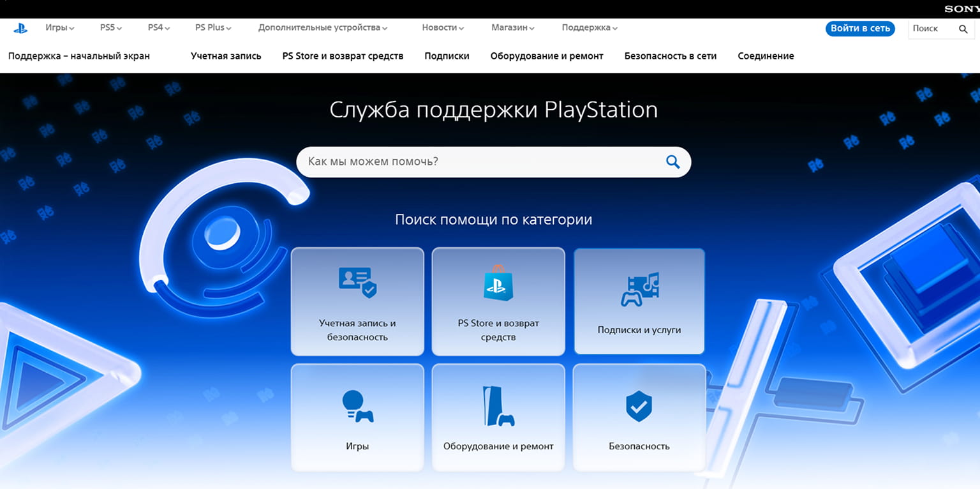Open the Поддержка – начальный экран link
The image size is (980, 489).
78,56
